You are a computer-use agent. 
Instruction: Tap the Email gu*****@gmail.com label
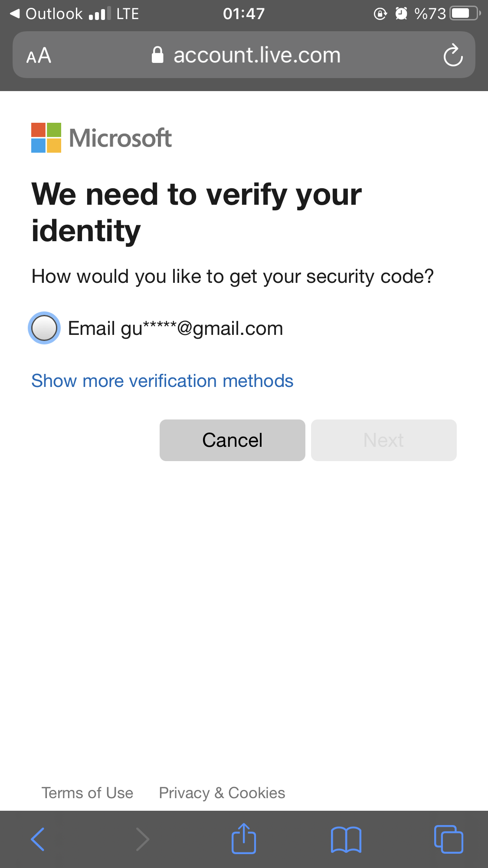click(176, 328)
